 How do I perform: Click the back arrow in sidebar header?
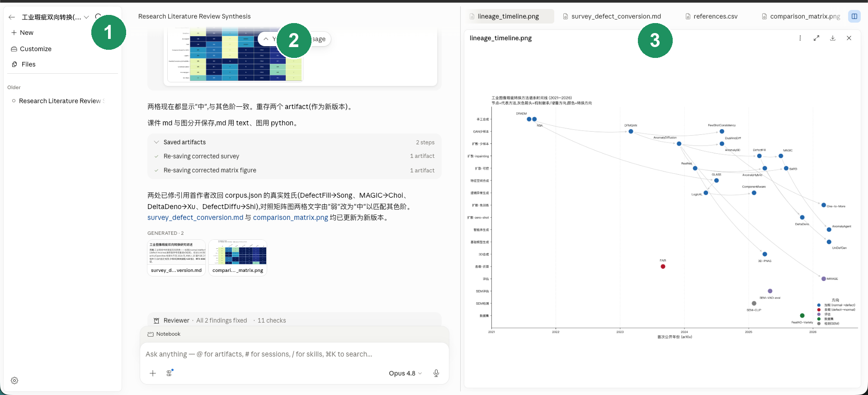tap(12, 17)
